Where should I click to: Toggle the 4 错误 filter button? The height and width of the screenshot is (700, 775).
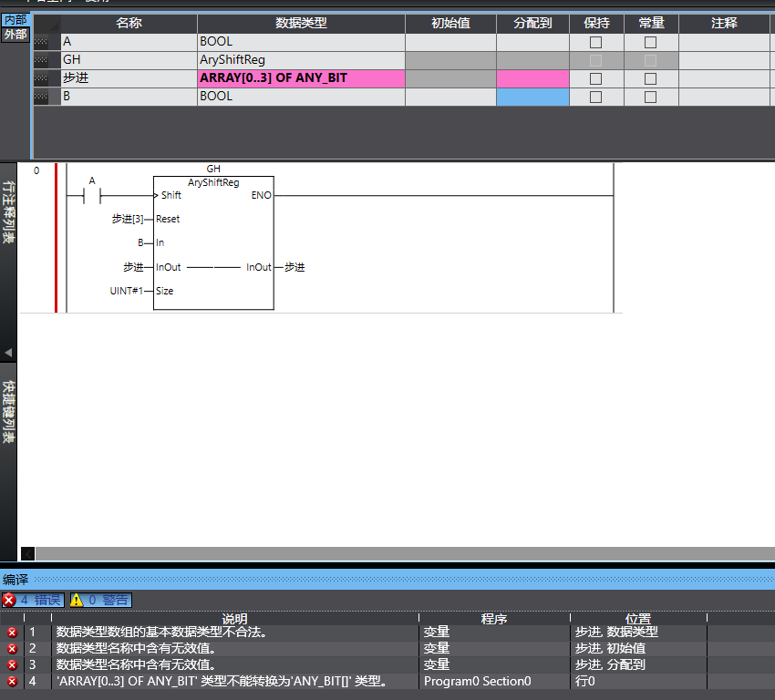pos(32,600)
